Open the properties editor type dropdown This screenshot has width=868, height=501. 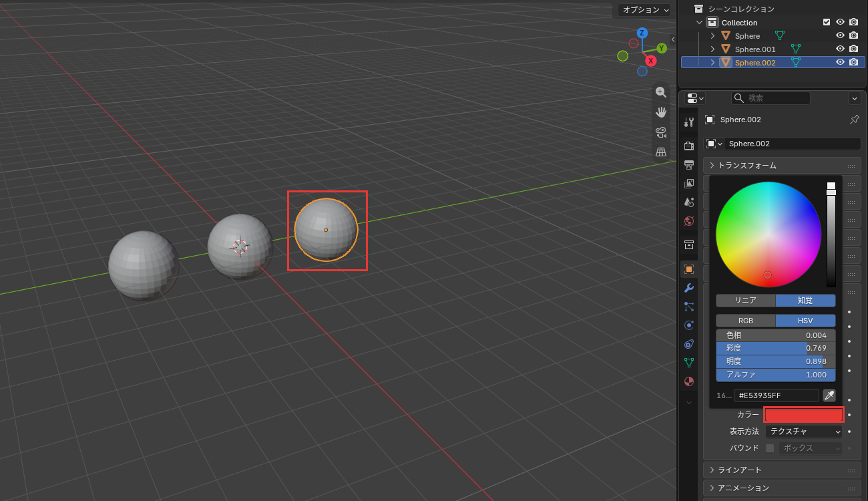pos(696,98)
